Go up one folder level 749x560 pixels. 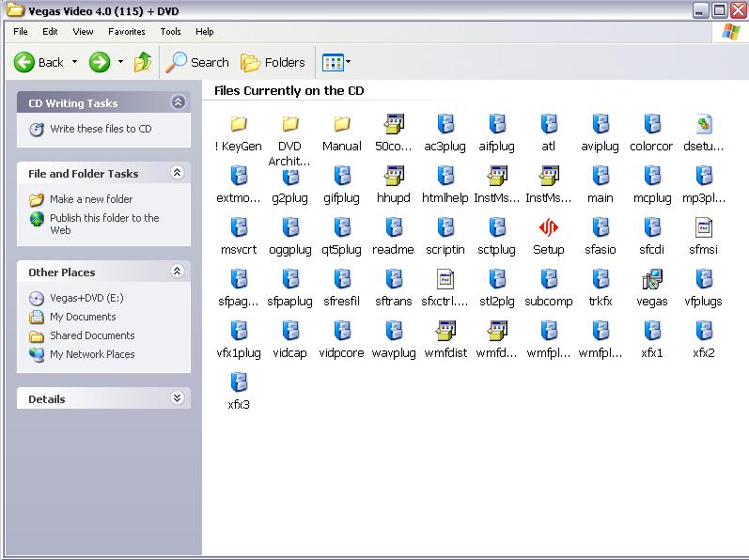[x=143, y=62]
